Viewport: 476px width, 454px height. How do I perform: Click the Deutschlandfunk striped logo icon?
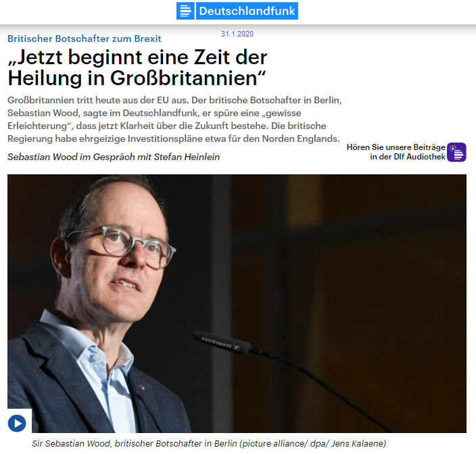point(185,11)
